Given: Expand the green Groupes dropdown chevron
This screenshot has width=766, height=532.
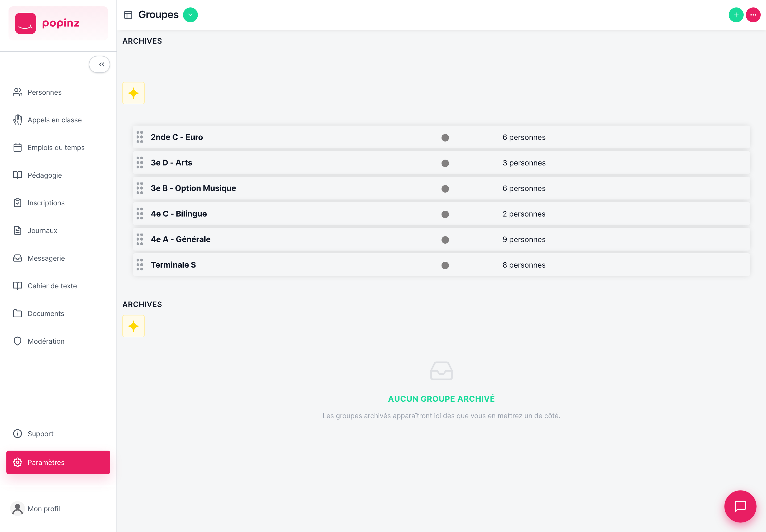Looking at the screenshot, I should pyautogui.click(x=190, y=15).
